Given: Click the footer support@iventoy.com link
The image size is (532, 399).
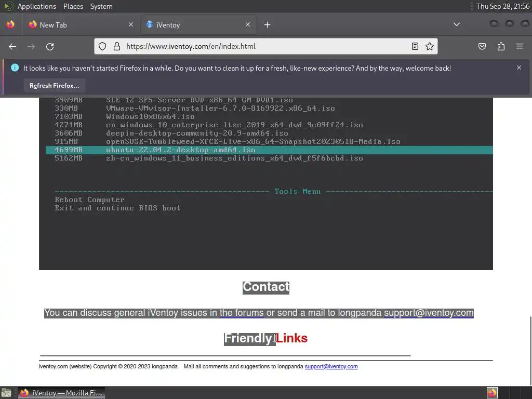Looking at the screenshot, I should pyautogui.click(x=331, y=366).
